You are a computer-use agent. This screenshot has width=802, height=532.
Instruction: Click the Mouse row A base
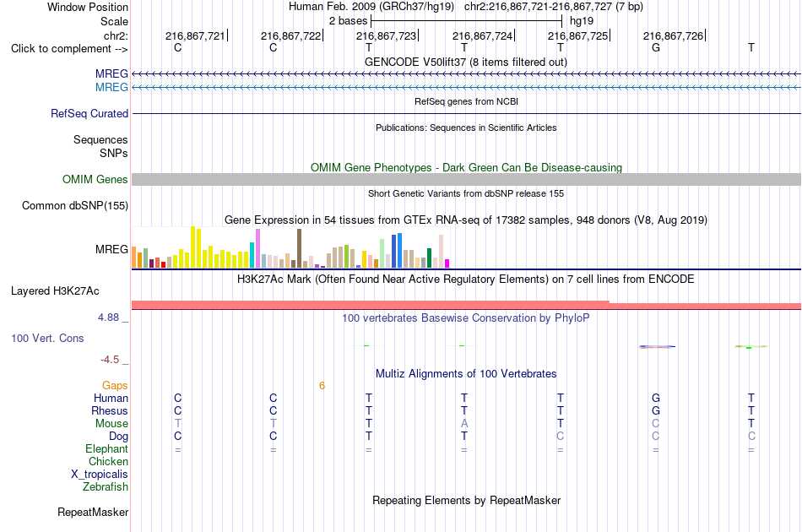click(x=464, y=424)
